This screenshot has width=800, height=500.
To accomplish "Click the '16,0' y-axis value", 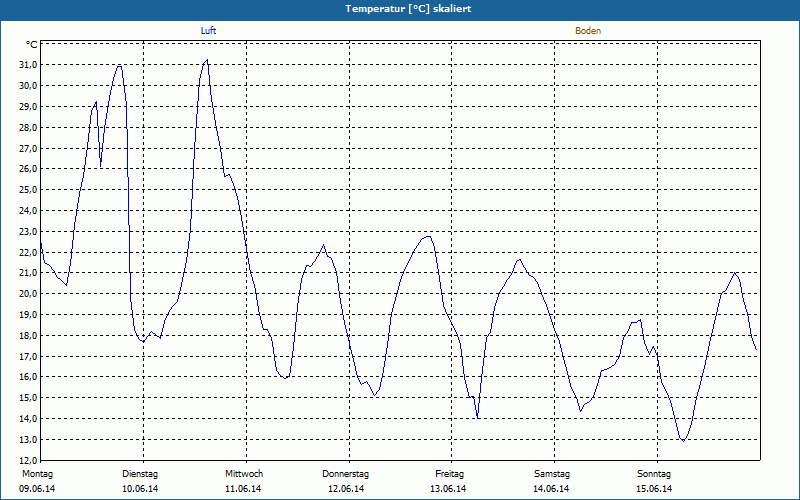I will pyautogui.click(x=28, y=377).
